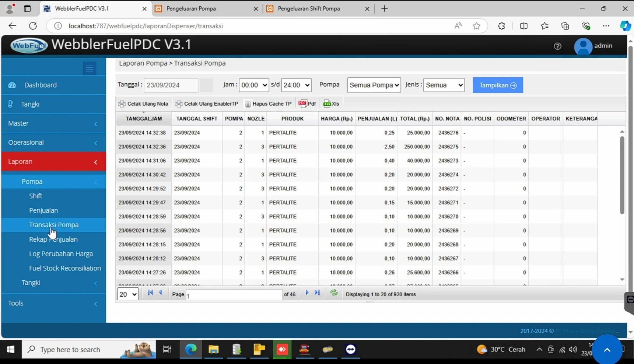Click the Tampilkan button
The image size is (634, 364).
[498, 85]
